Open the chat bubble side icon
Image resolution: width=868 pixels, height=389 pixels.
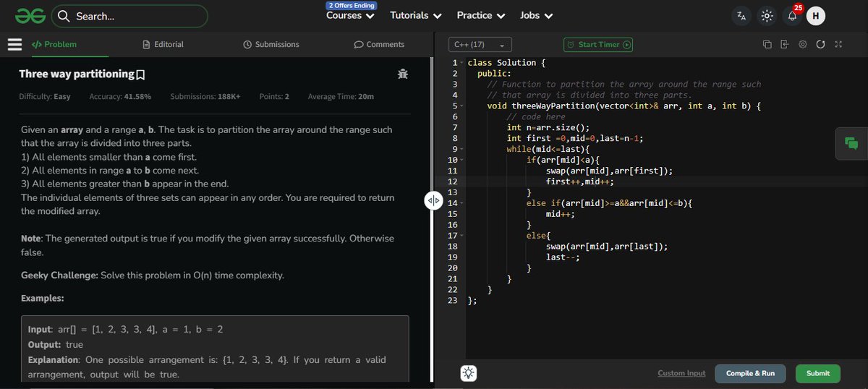pos(851,143)
